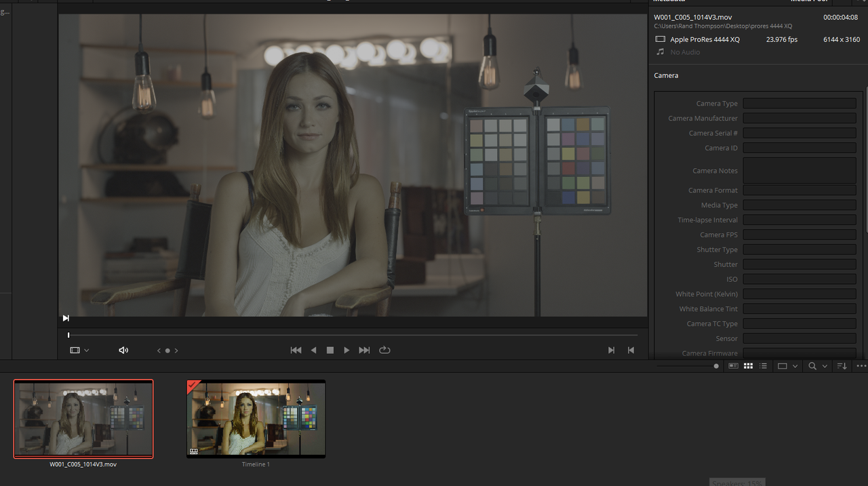Jump to first frame of clip

tap(296, 350)
